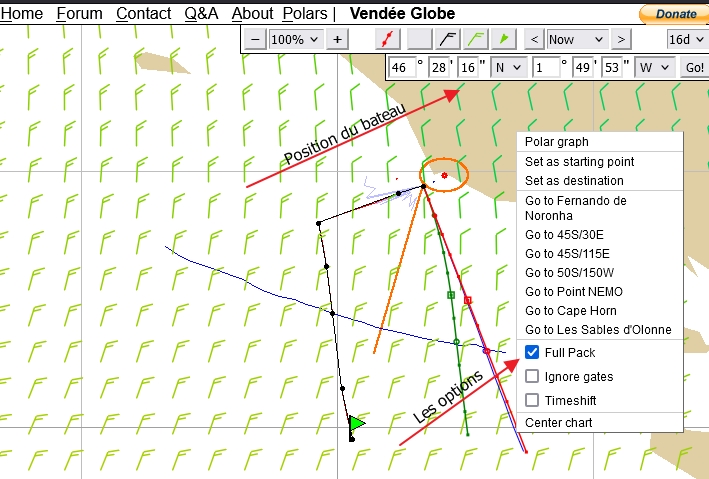The width and height of the screenshot is (709, 479).
Task: Click the red route-line toolbar icon
Action: pos(388,39)
